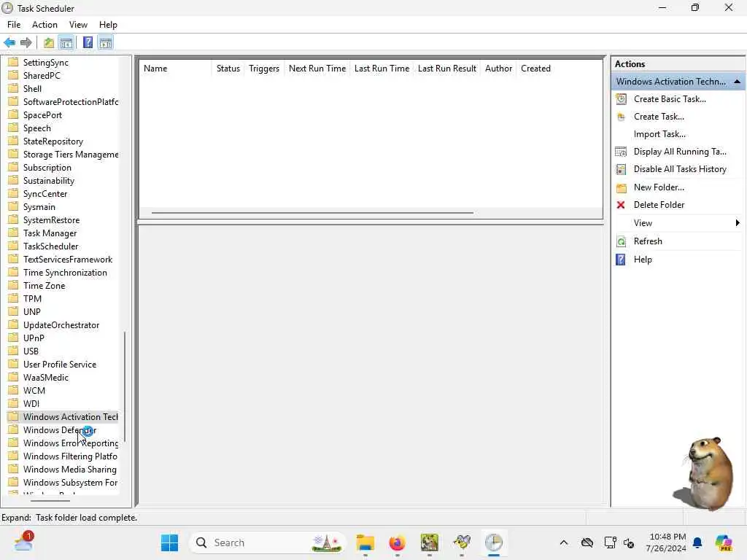This screenshot has width=747, height=560.
Task: Sort by Last Run Result column
Action: click(x=447, y=69)
